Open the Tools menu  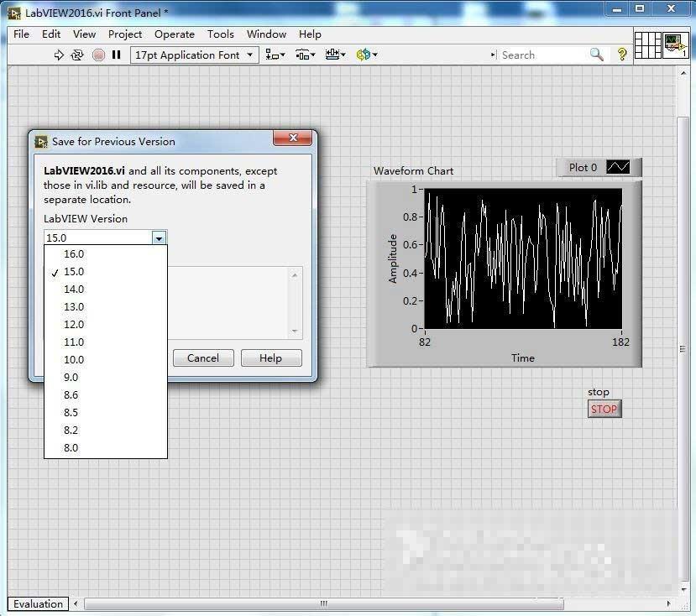(x=221, y=34)
